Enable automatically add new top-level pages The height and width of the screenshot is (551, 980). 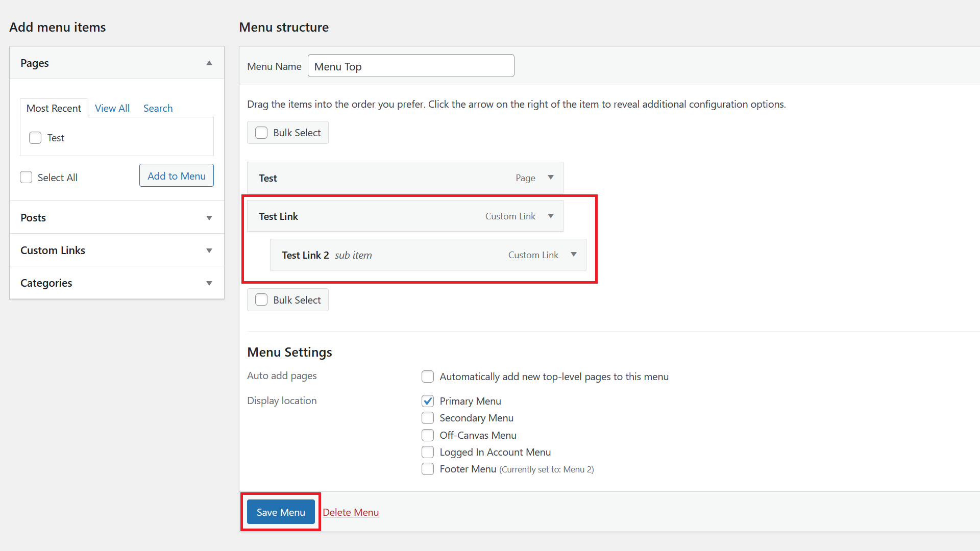pos(428,377)
